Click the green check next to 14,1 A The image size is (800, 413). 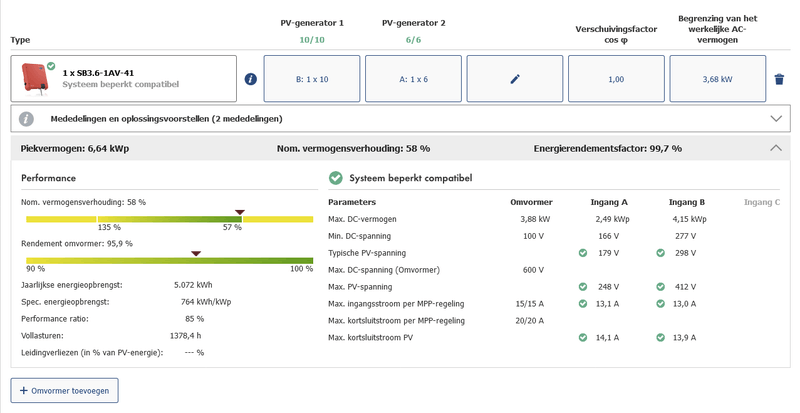pyautogui.click(x=582, y=338)
